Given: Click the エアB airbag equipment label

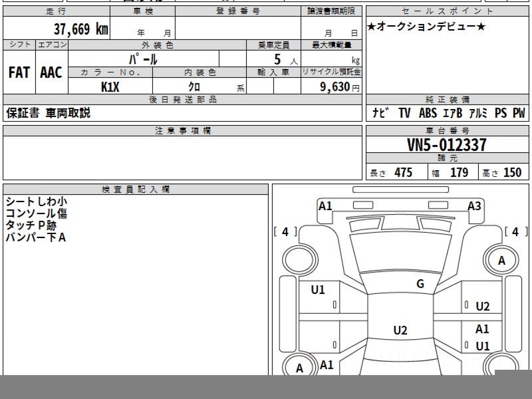Looking at the screenshot, I should point(452,113).
